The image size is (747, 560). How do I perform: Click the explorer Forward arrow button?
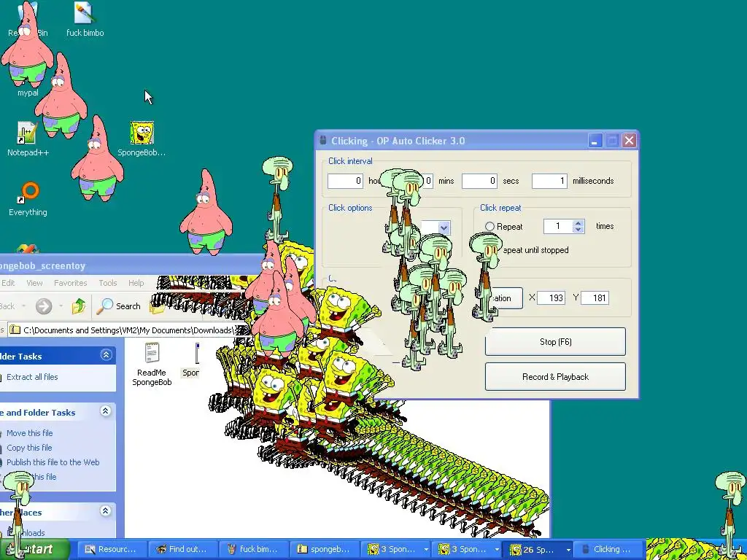coord(44,306)
